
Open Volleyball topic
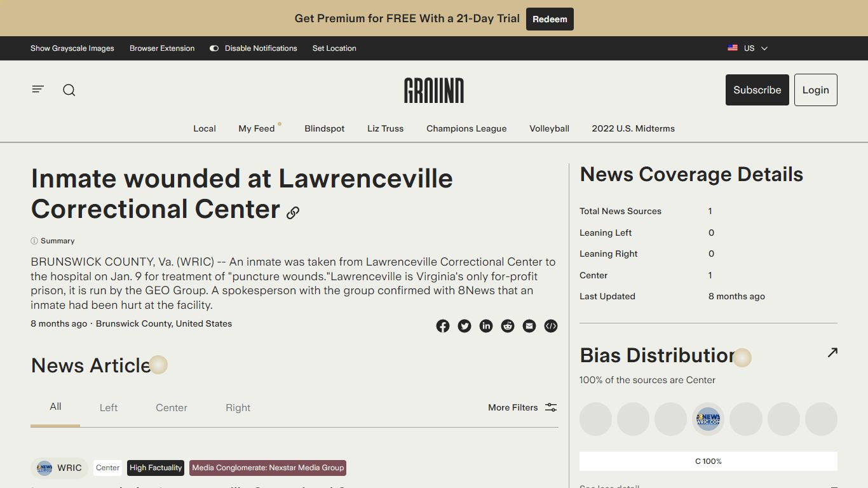549,128
